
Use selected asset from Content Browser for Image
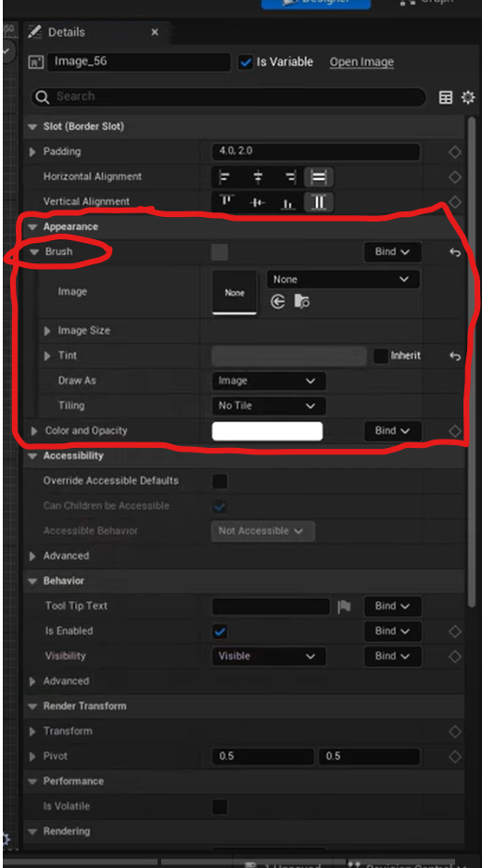pyautogui.click(x=278, y=301)
